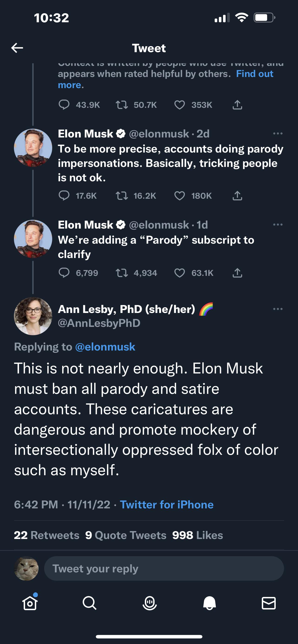Share the tweet with 180K likes
Image resolution: width=298 pixels, height=644 pixels.
(x=237, y=196)
